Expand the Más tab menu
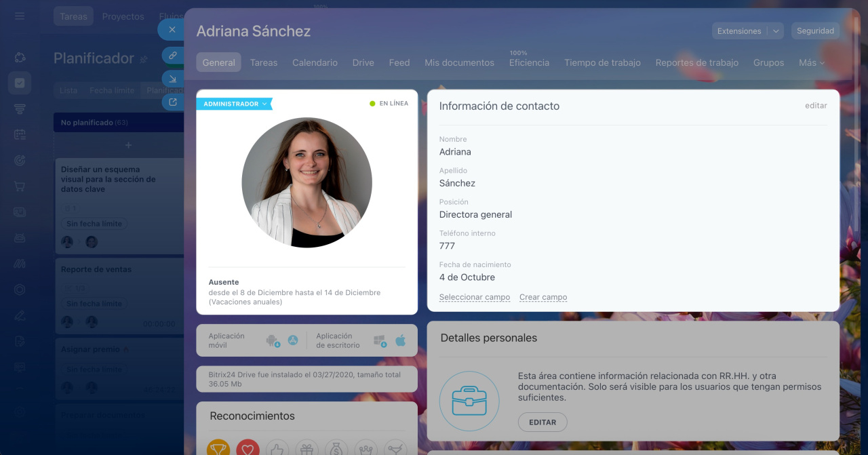Viewport: 868px width, 455px height. coord(812,62)
